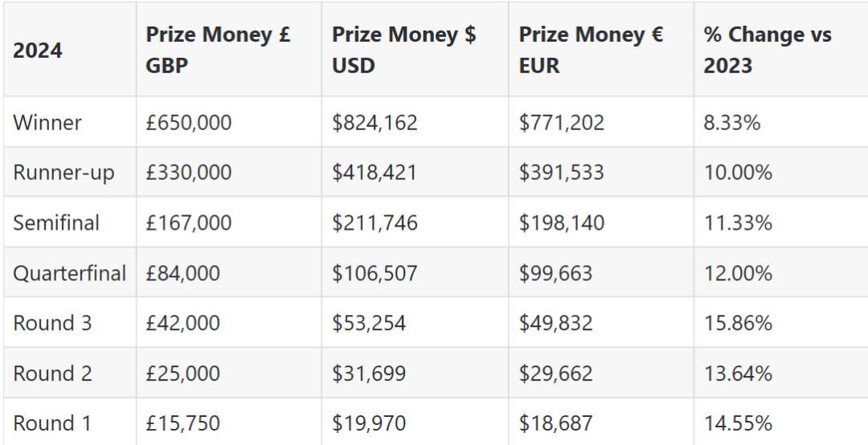The height and width of the screenshot is (445, 868).
Task: Click the Semifinal row label
Action: pos(56,222)
